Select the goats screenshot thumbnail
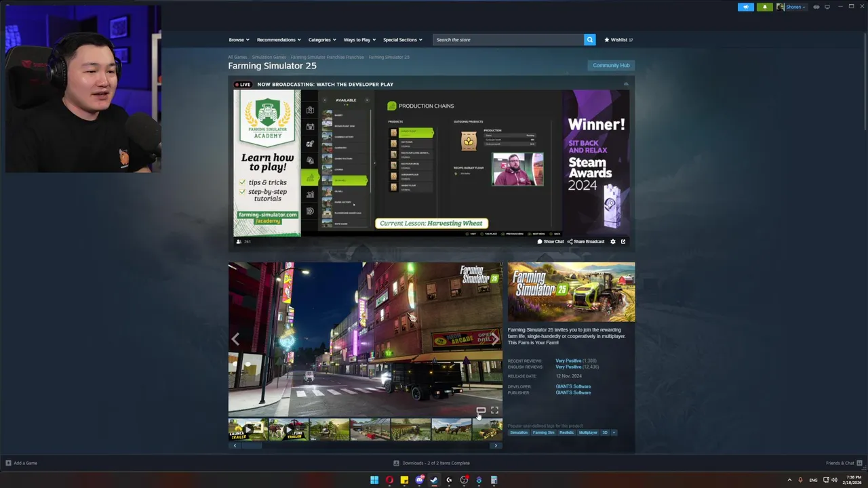Screen dimensions: 868x488 451,430
